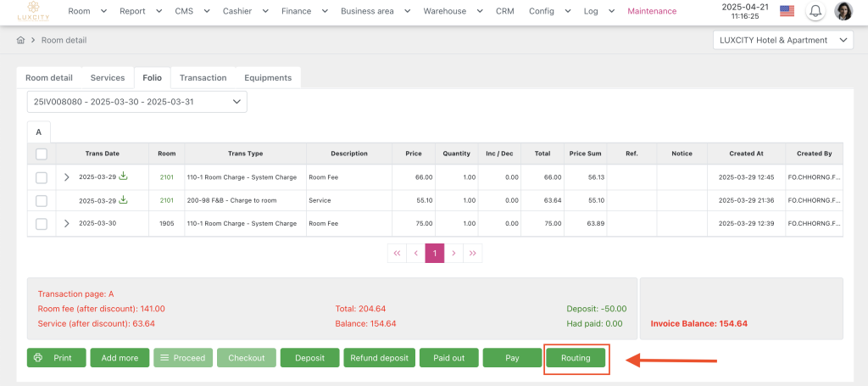
Task: Expand the 2025-03-30 room charge row
Action: (67, 223)
